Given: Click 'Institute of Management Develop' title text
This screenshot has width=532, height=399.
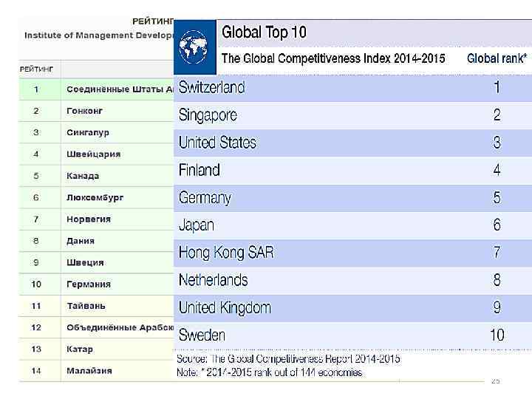Looking at the screenshot, I should pos(99,35).
